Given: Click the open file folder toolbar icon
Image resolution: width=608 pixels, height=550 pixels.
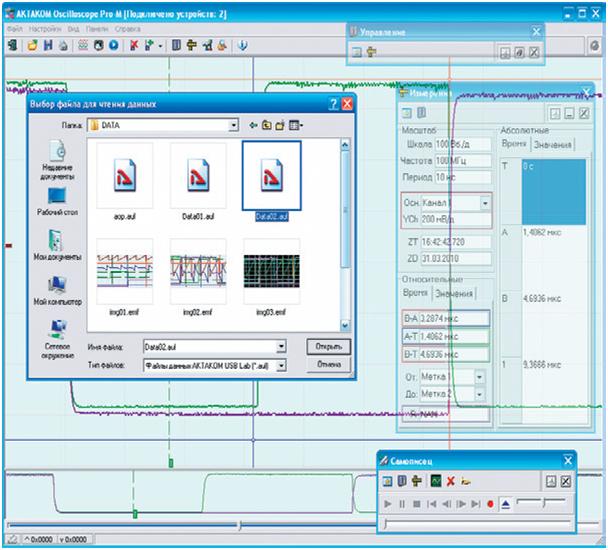Looking at the screenshot, I should 33,45.
